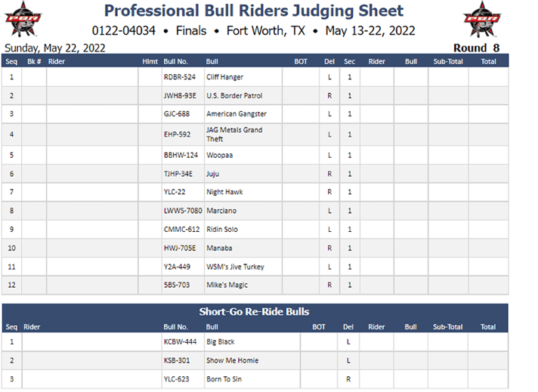Select the Cliff Hanger bull name cell
This screenshot has height=392, width=538.
[x=243, y=77]
